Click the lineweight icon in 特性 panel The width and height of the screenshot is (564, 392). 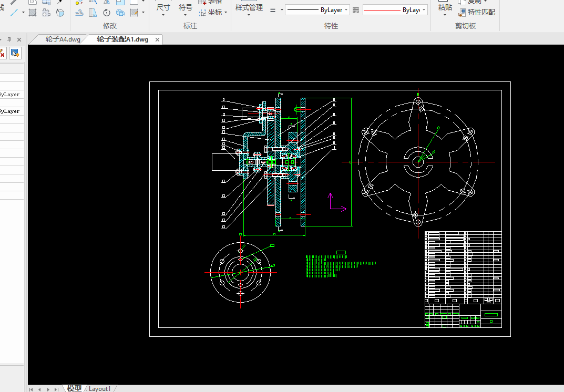point(273,10)
